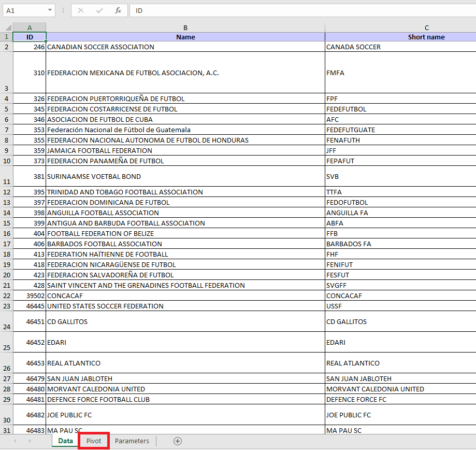
Task: Select the JAMAICA FOOTBALL FEDERATION cell
Action: click(185, 150)
